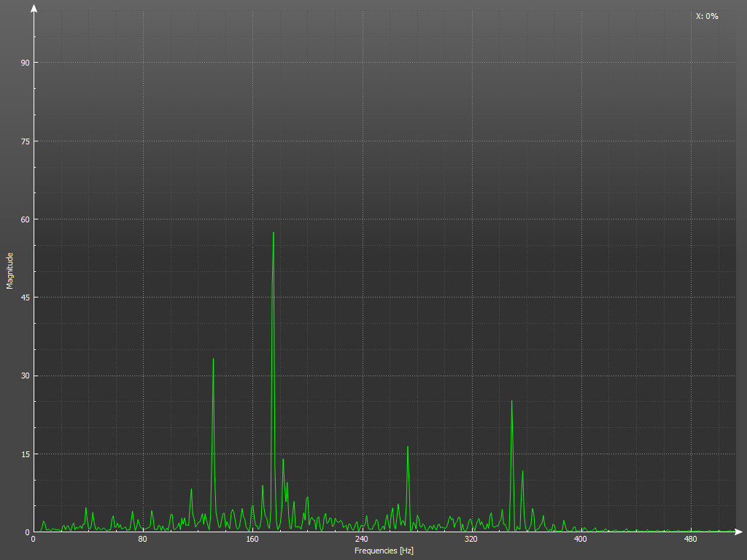Viewport: 747px width, 560px height.
Task: Select the 75 Magnitude axis tick label
Action: [25, 141]
